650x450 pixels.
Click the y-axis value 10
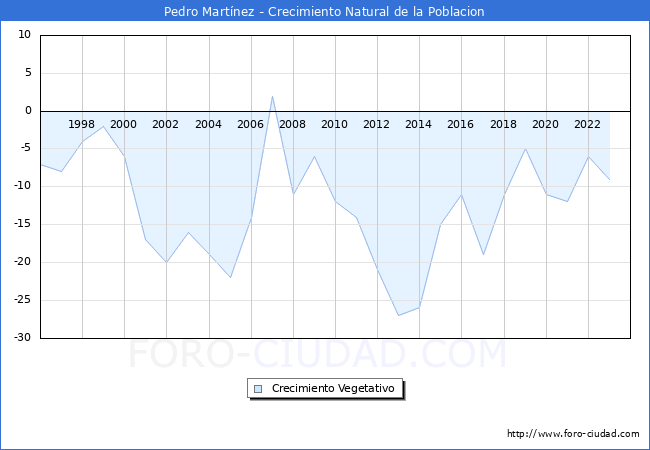pos(24,35)
